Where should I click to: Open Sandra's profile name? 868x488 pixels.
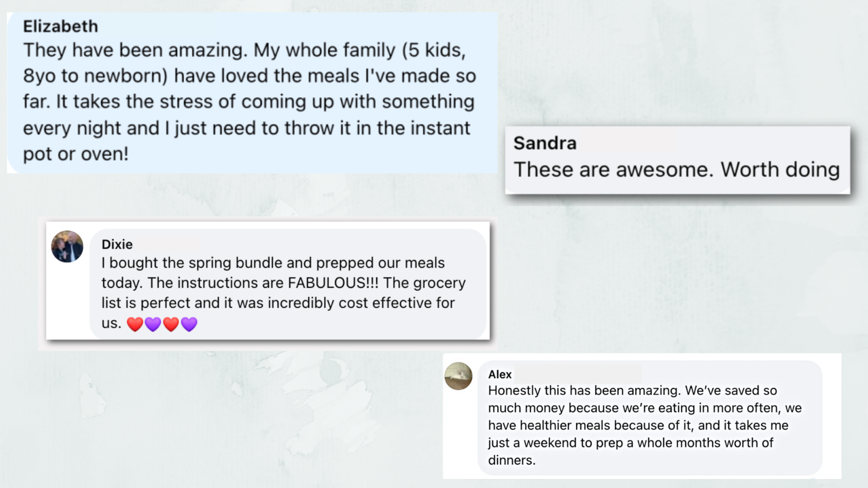pyautogui.click(x=545, y=143)
